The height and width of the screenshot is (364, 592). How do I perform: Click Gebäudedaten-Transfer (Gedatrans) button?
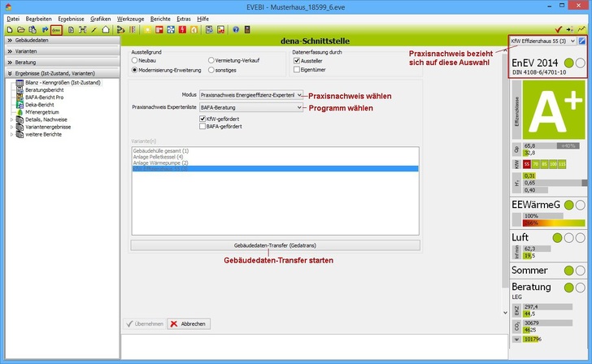click(x=275, y=245)
